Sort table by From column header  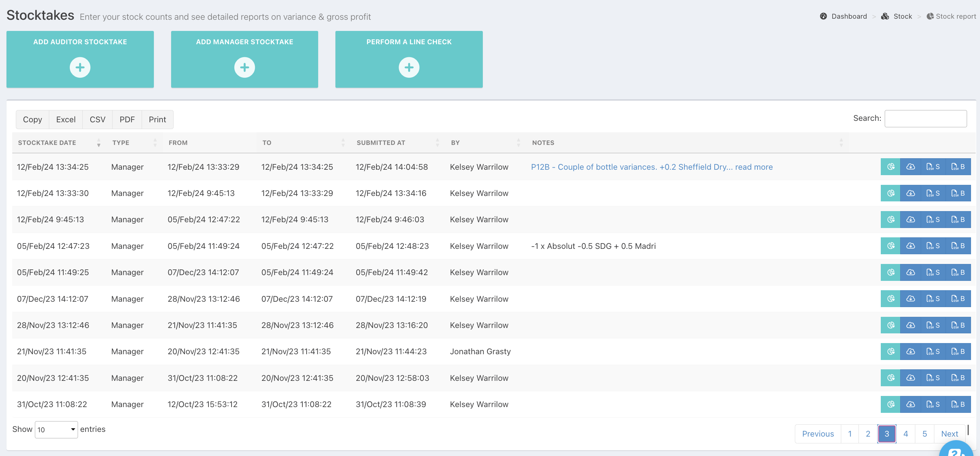210,143
